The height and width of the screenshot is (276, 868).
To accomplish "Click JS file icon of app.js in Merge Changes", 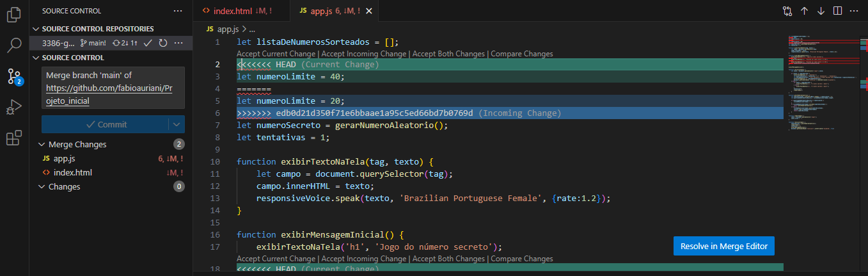I will pyautogui.click(x=46, y=159).
